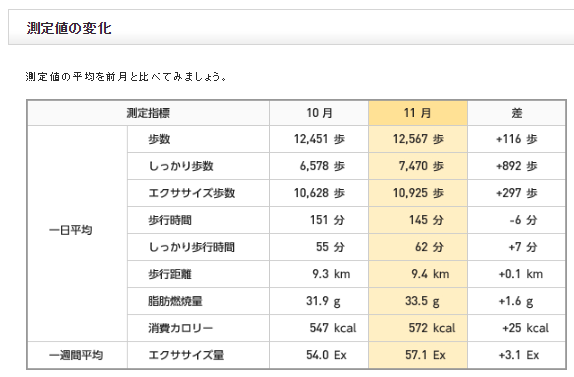Select October value 55 分
The height and width of the screenshot is (377, 574).
330,247
